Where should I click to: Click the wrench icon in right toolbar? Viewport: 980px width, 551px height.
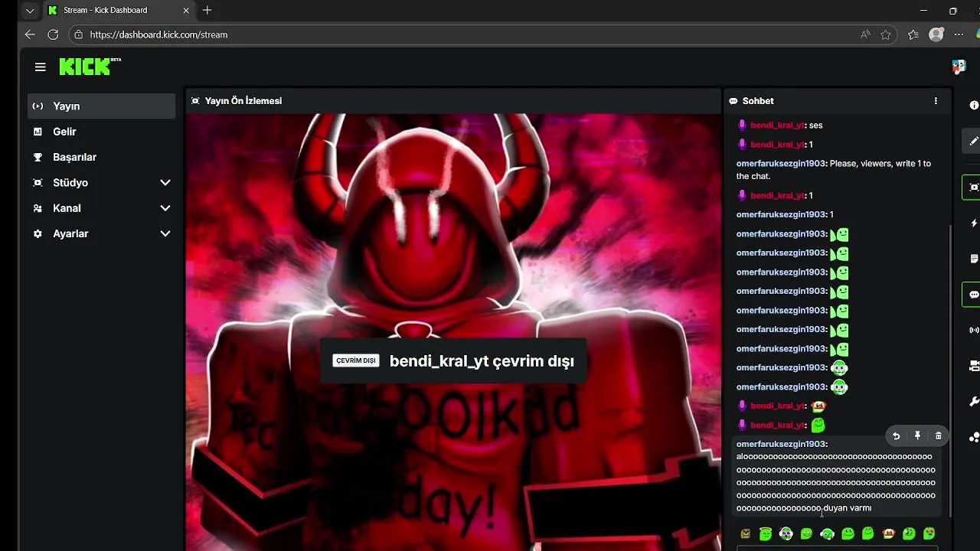point(974,402)
